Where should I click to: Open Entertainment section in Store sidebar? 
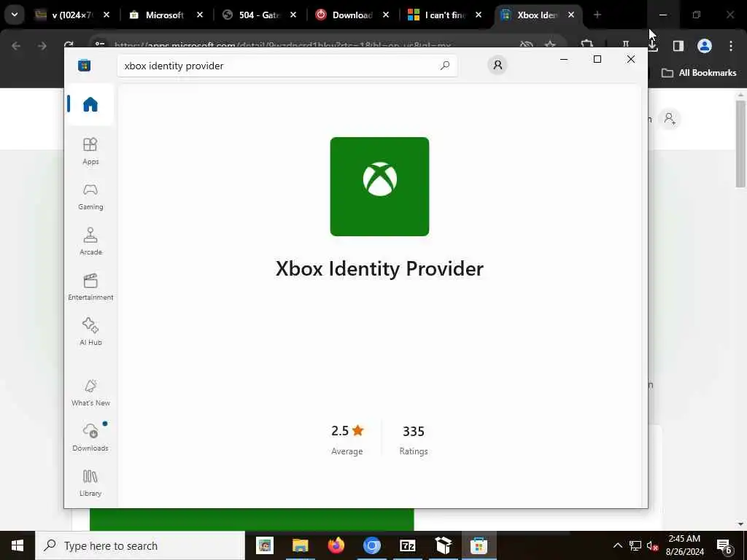click(x=90, y=287)
